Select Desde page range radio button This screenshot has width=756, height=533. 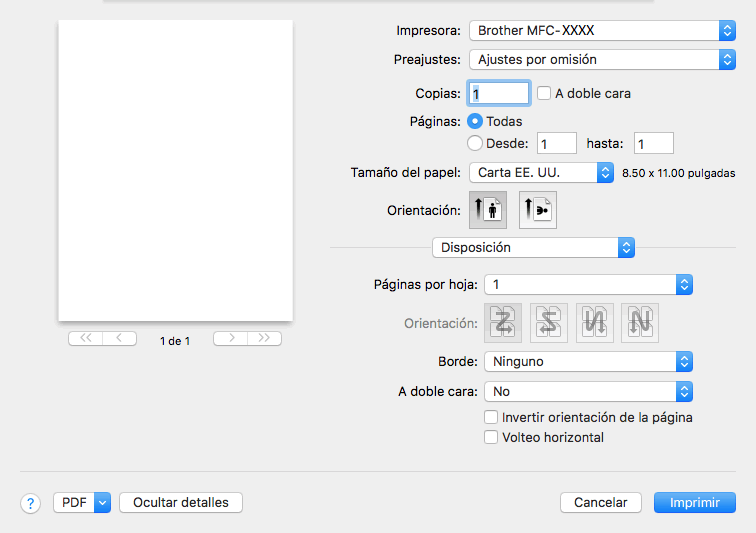pos(475,143)
